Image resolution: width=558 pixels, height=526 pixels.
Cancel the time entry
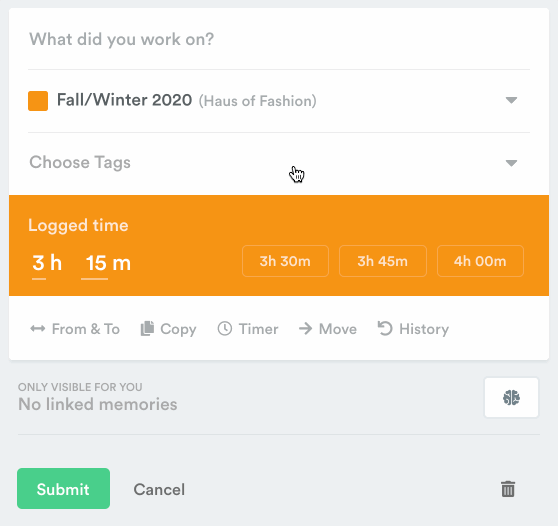pos(159,489)
